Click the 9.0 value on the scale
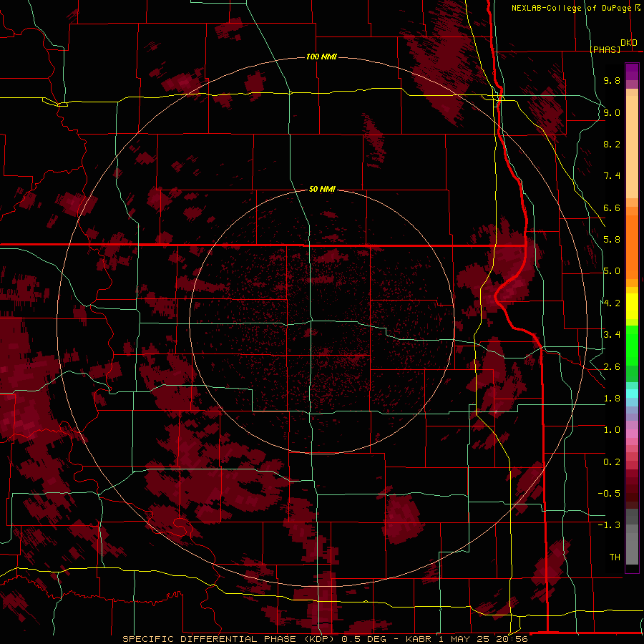644x644 pixels. (x=612, y=112)
